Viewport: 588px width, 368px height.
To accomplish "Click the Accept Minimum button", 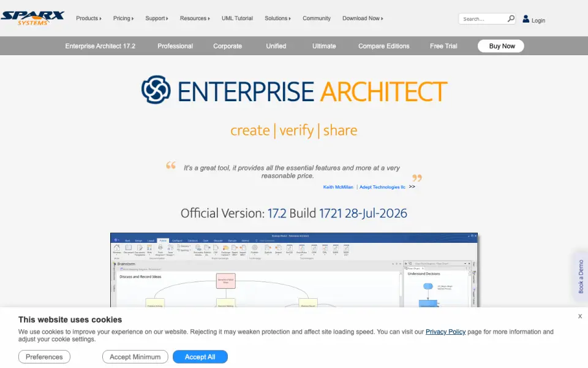I will [135, 357].
